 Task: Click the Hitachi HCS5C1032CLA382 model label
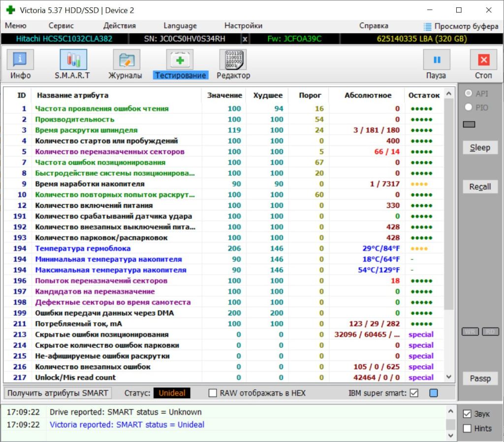click(x=64, y=39)
